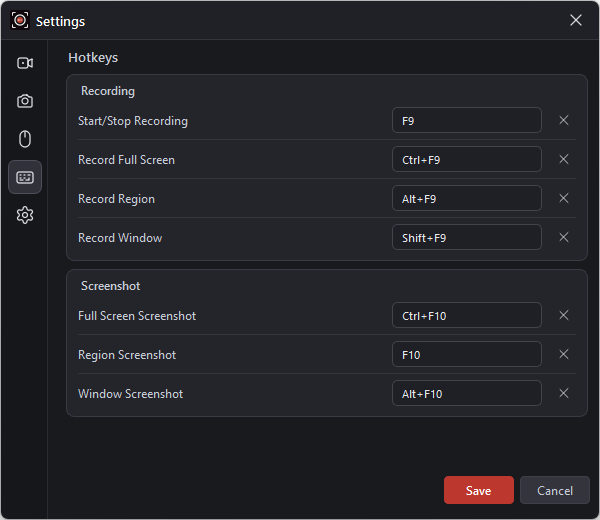Select the keyboard hotkeys tab
The image size is (600, 520).
25,177
